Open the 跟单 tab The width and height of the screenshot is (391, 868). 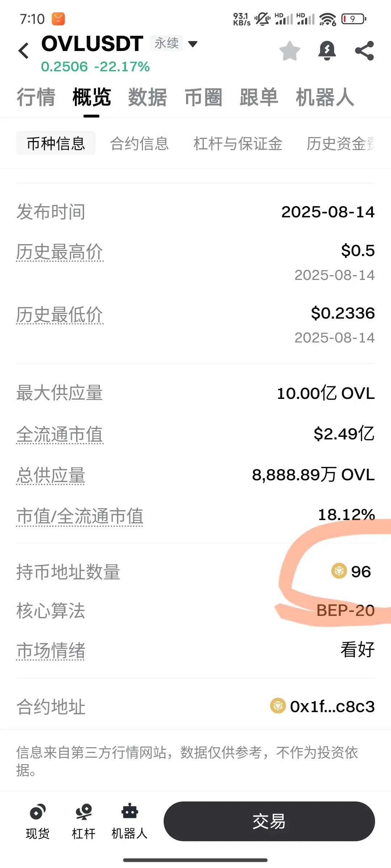[259, 97]
